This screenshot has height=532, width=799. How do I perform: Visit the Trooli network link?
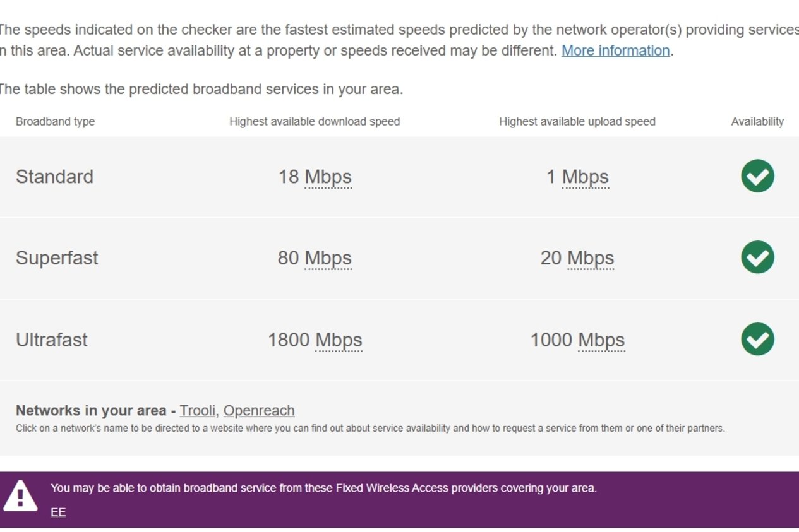pyautogui.click(x=197, y=411)
